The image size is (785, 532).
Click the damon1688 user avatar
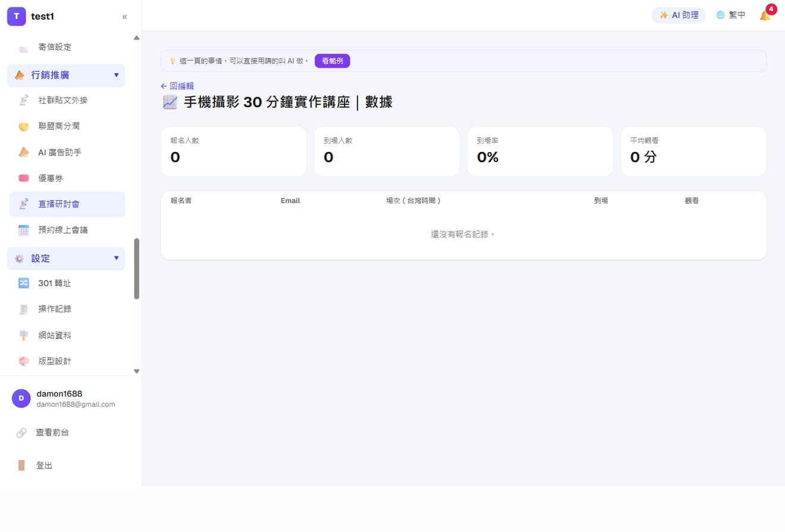coord(21,398)
